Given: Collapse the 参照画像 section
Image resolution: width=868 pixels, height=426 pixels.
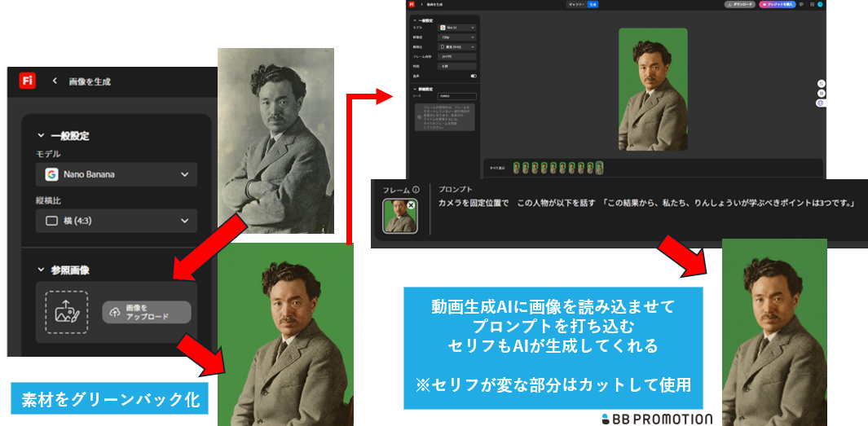Looking at the screenshot, I should (42, 270).
